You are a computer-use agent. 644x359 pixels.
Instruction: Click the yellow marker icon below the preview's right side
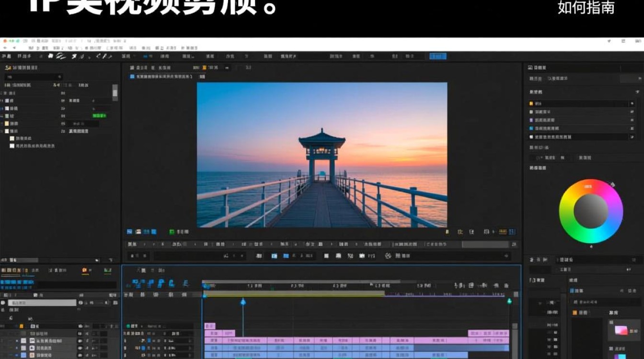click(x=447, y=232)
